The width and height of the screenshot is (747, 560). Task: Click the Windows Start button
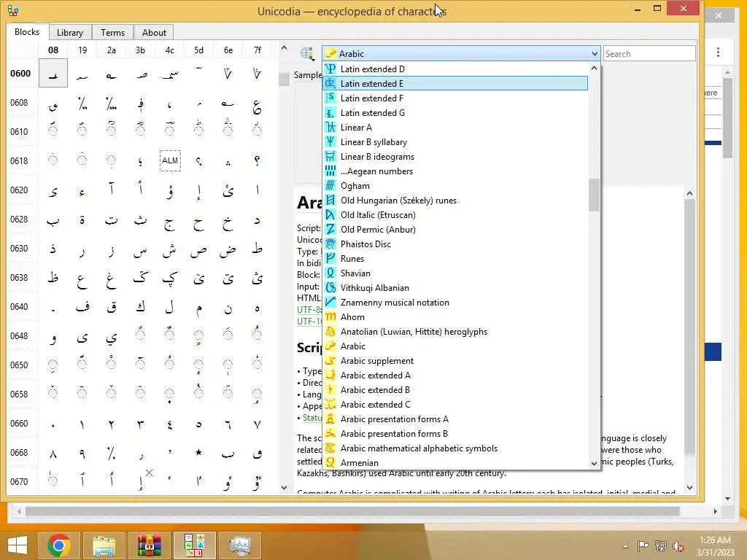point(18,545)
